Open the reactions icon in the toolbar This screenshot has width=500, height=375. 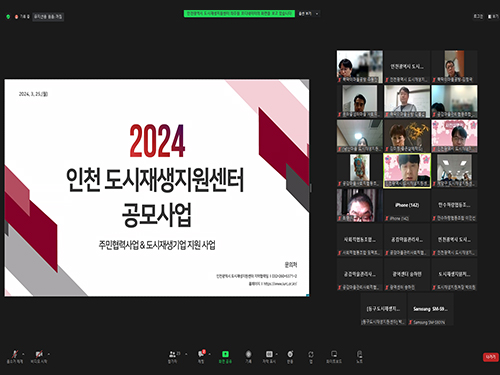(290, 354)
